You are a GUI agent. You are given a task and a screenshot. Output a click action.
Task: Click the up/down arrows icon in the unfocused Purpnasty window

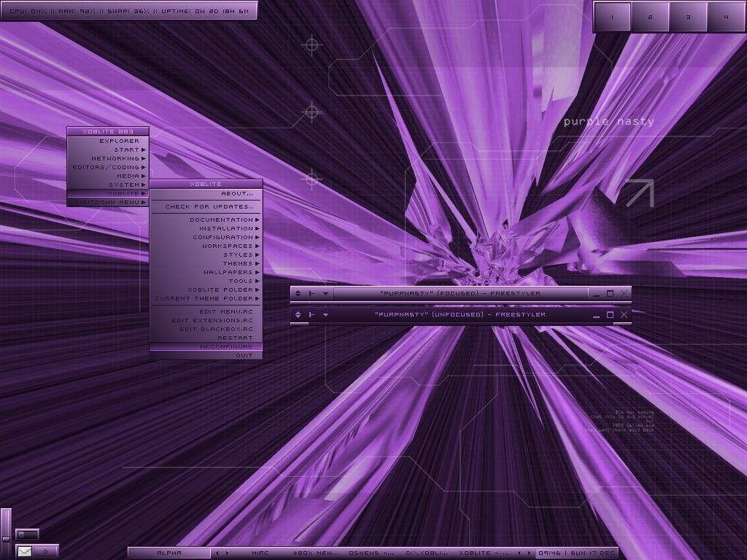(298, 314)
